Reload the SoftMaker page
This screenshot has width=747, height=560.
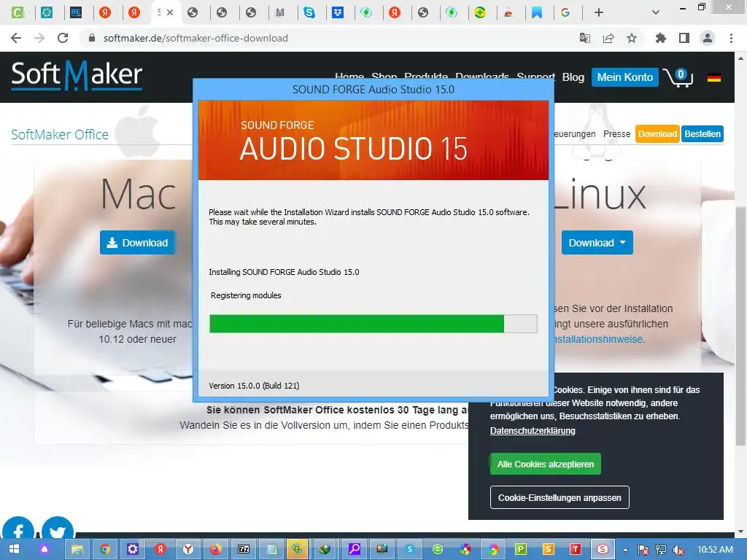point(63,38)
